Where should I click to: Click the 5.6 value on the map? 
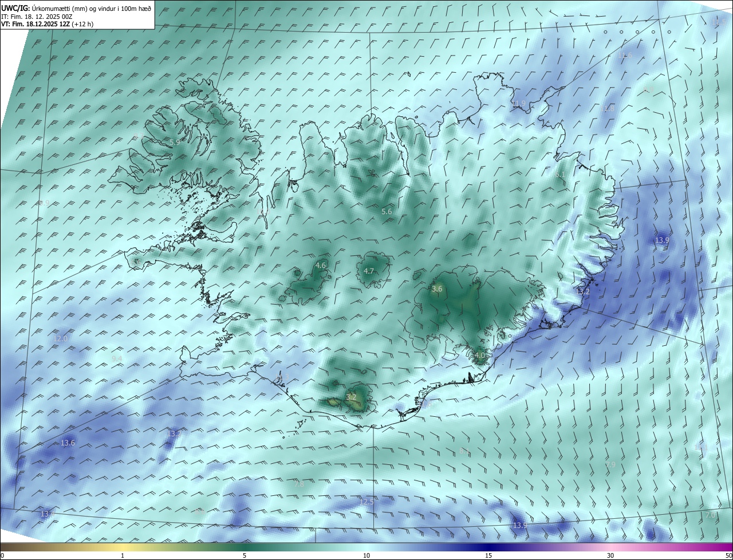(x=387, y=212)
